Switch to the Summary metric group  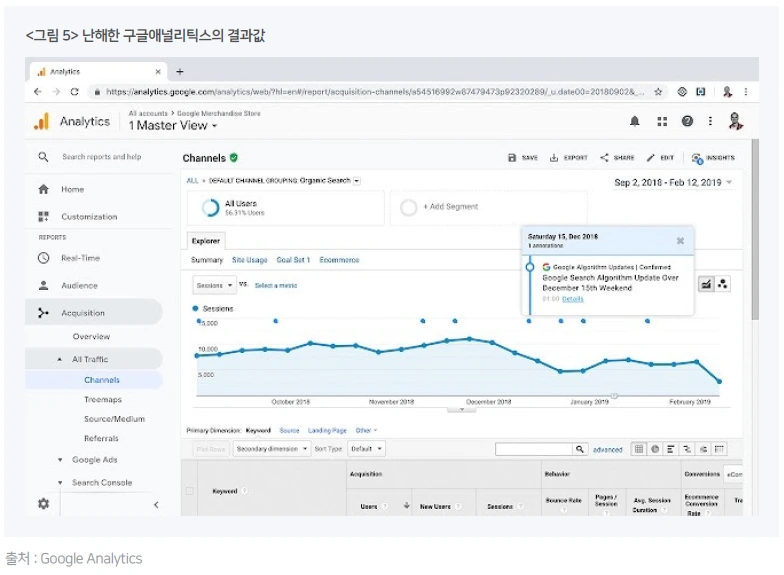coord(207,260)
